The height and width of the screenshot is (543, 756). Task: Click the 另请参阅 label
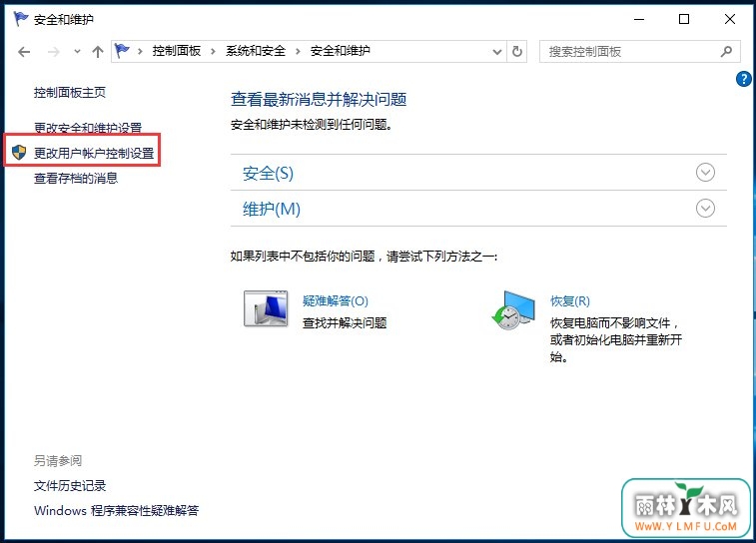click(58, 460)
